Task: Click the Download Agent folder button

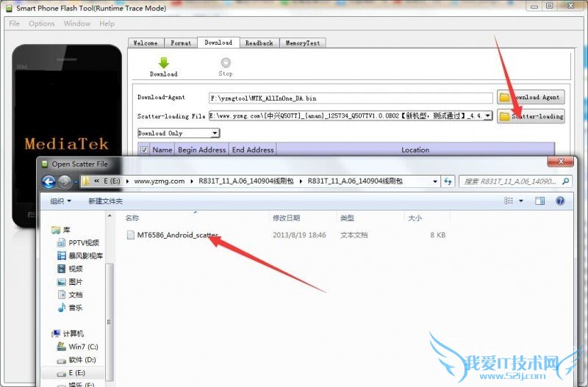Action: [x=531, y=97]
